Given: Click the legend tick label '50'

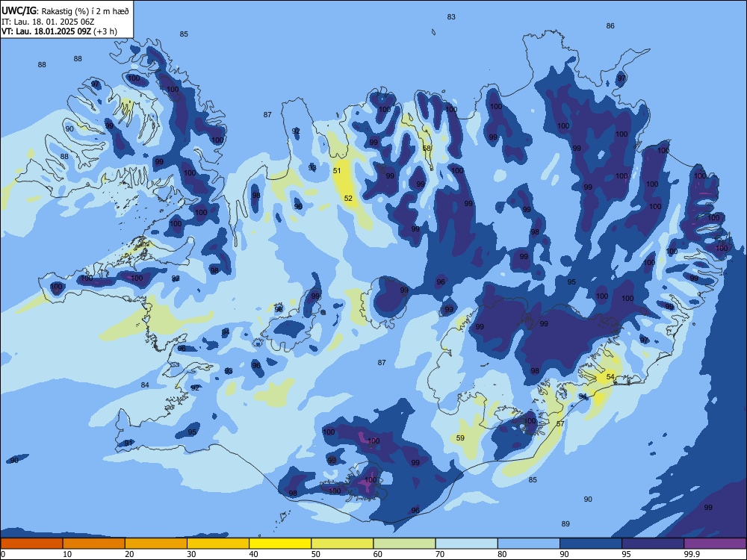Looking at the screenshot, I should pyautogui.click(x=316, y=554).
